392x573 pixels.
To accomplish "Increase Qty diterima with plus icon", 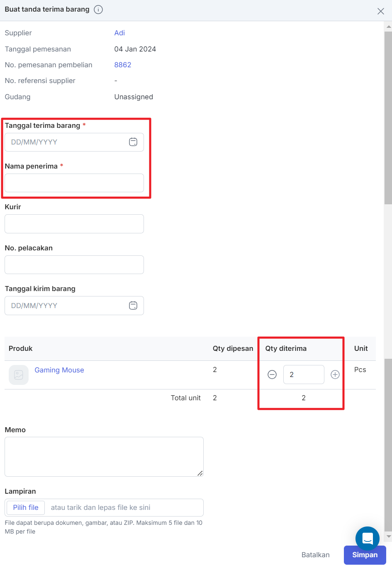I will (x=335, y=375).
